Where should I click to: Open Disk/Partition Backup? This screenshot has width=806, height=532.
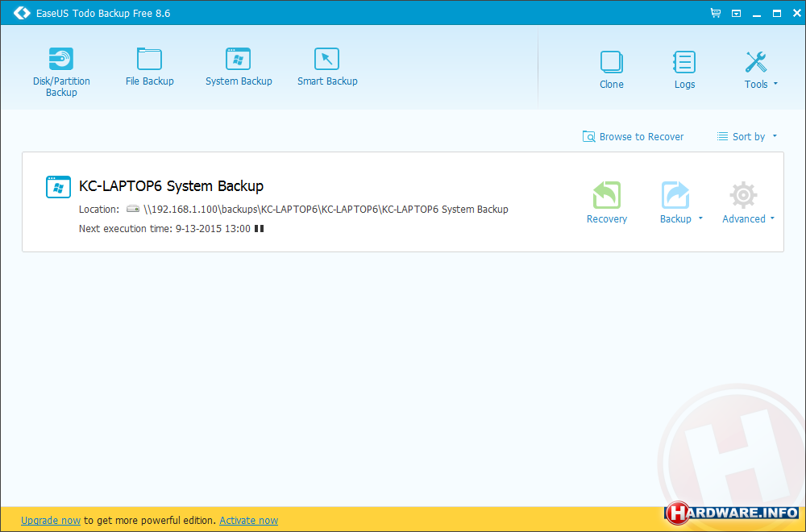coord(61,72)
